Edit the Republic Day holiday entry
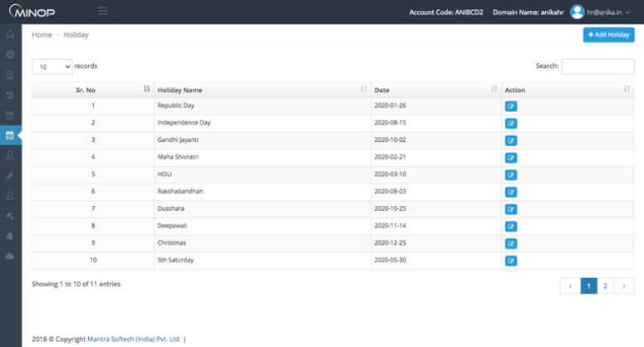This screenshot has height=347, width=644. click(x=510, y=105)
